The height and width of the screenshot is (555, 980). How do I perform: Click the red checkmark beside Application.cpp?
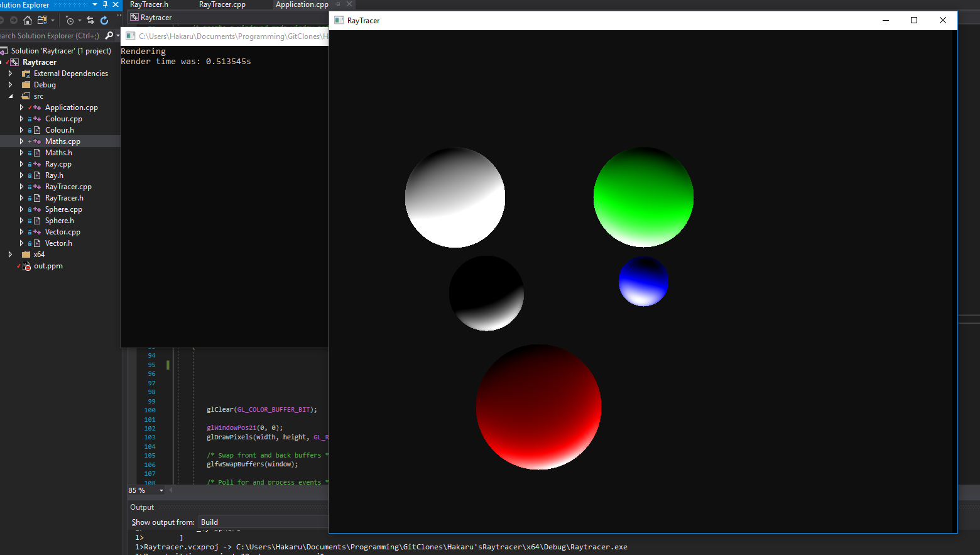[30, 107]
